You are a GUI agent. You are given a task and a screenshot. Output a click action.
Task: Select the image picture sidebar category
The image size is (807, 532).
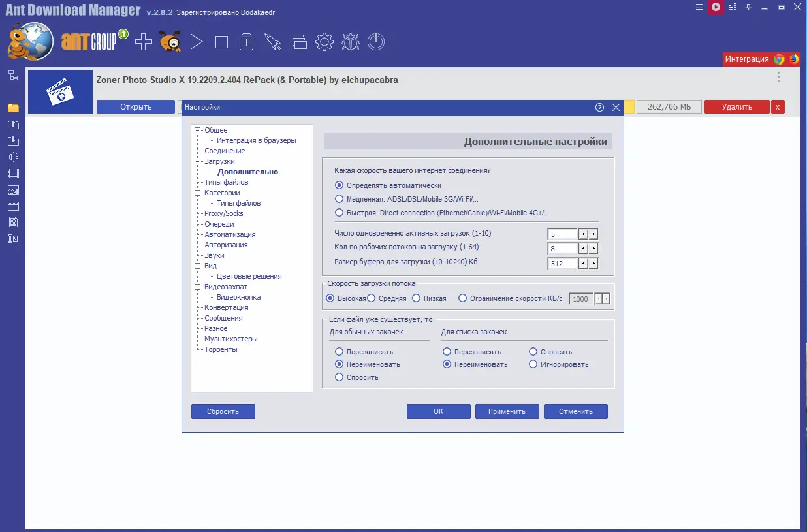pyautogui.click(x=13, y=190)
